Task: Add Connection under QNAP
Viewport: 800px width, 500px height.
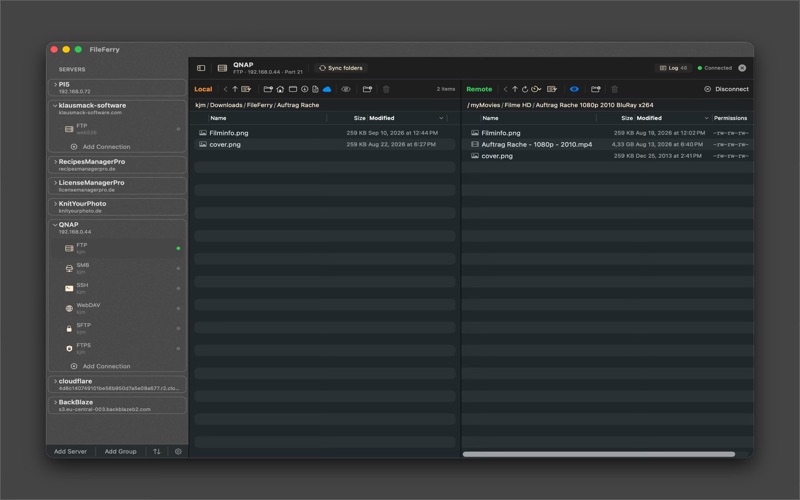Action: click(x=101, y=366)
